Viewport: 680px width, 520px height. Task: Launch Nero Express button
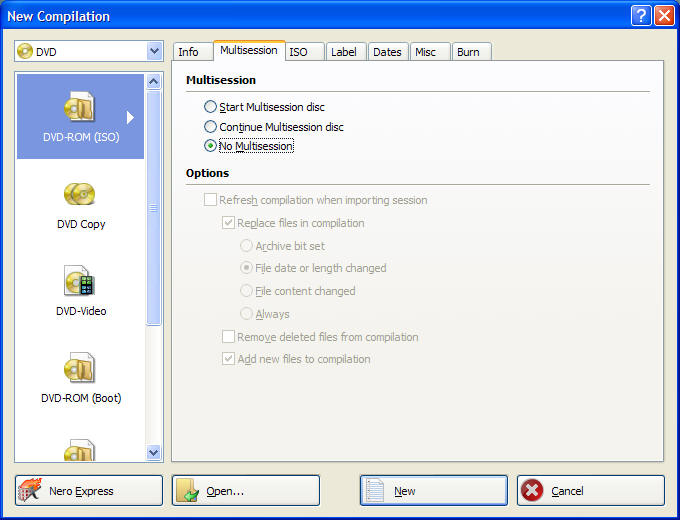[x=89, y=491]
